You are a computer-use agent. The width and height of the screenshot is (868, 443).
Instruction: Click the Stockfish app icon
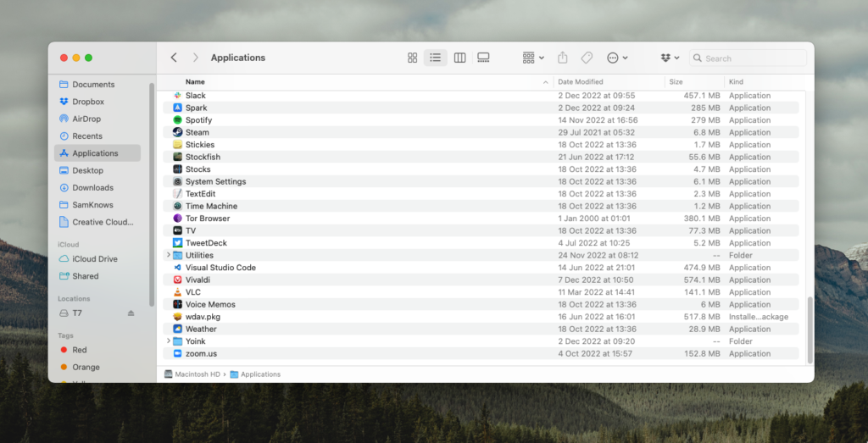[177, 157]
